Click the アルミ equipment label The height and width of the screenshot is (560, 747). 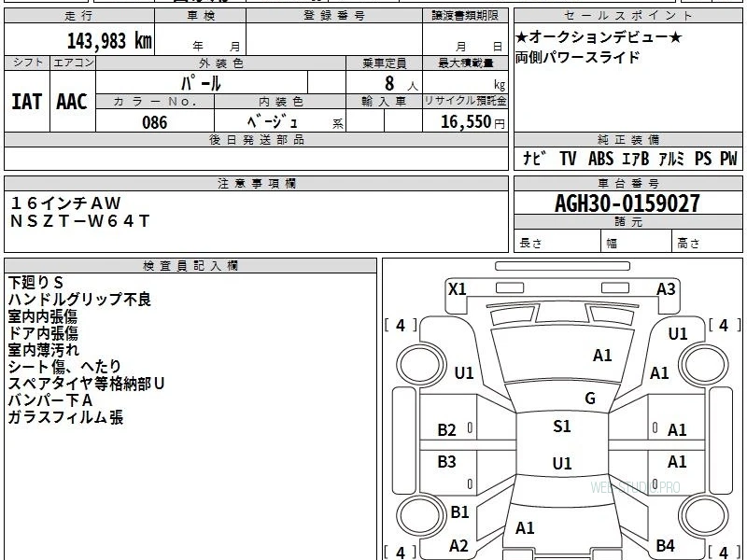pos(671,158)
